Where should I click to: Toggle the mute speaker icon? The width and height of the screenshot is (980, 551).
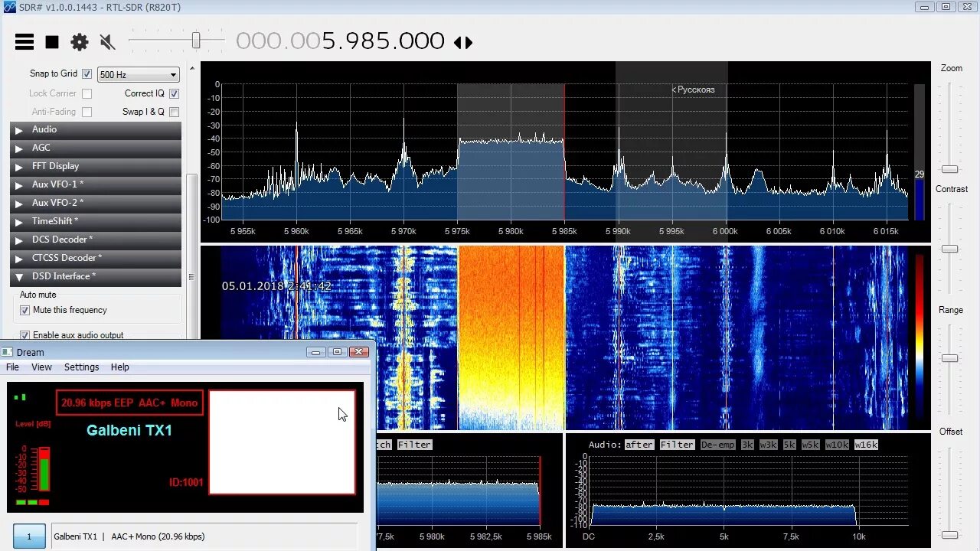pos(107,42)
